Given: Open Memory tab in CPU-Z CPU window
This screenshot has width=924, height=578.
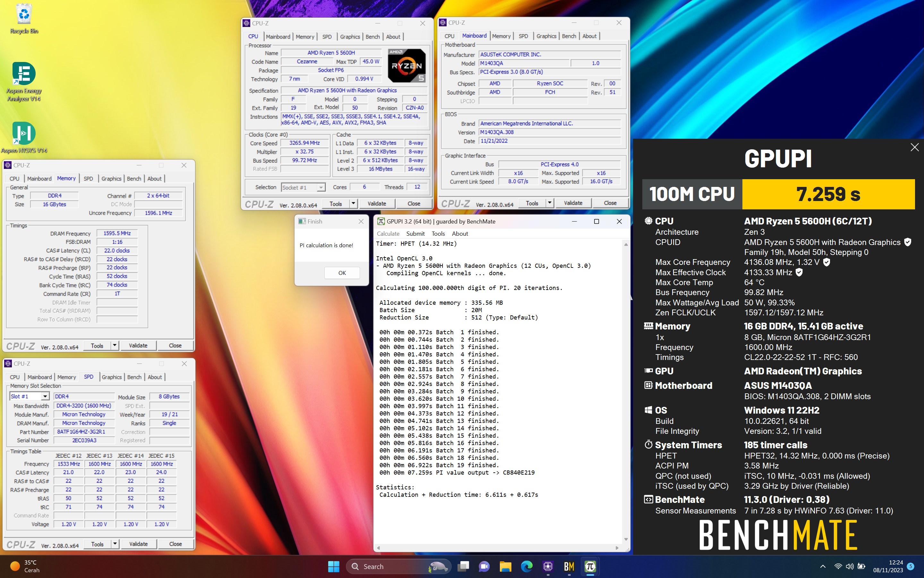Looking at the screenshot, I should coord(305,37).
